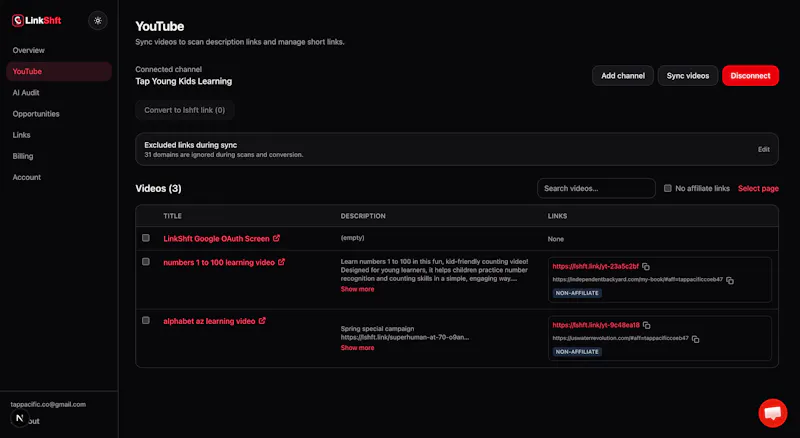
Task: Click 'Spring special campaign' description text
Action: 377,329
